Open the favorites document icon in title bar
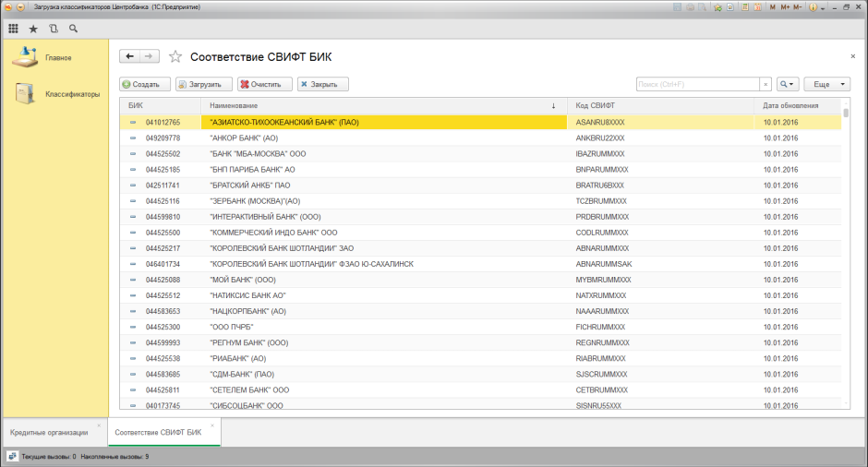The image size is (868, 467). click(x=730, y=7)
